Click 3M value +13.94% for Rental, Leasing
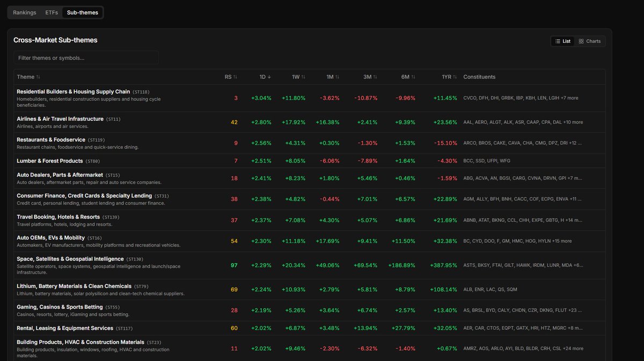 coord(366,328)
